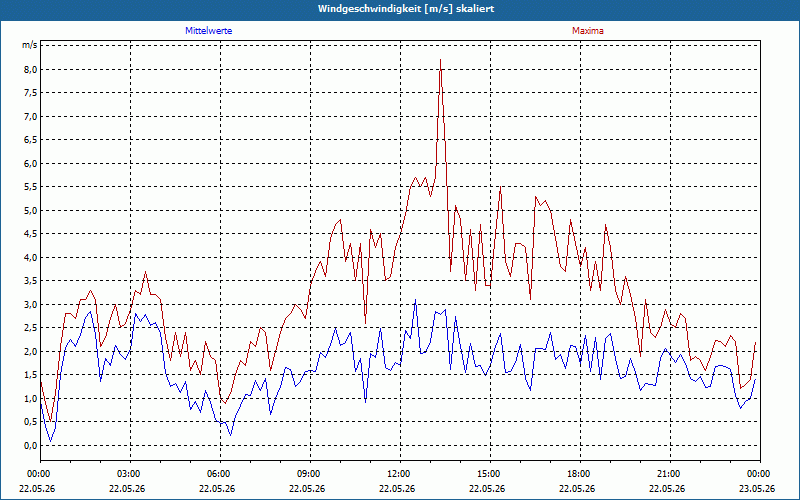Click the '00:00' label above 23.05.26

tap(760, 474)
